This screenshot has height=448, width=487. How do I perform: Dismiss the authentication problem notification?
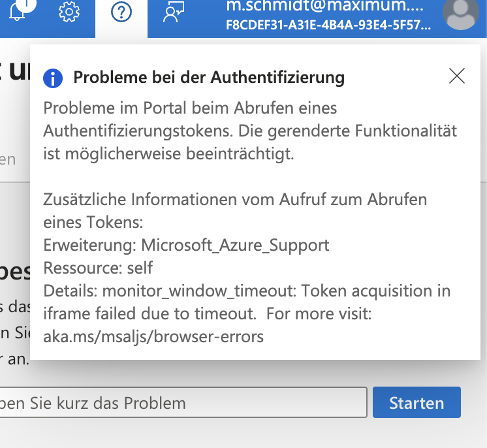457,76
